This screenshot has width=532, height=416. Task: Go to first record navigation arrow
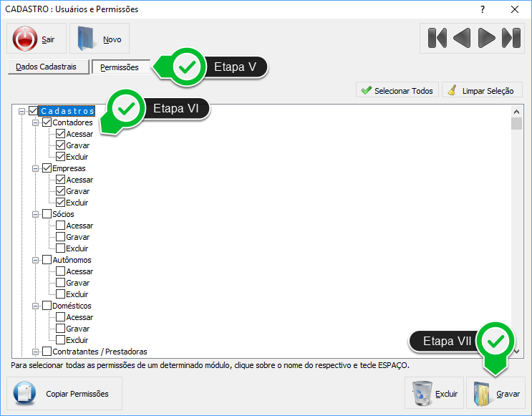pos(437,38)
